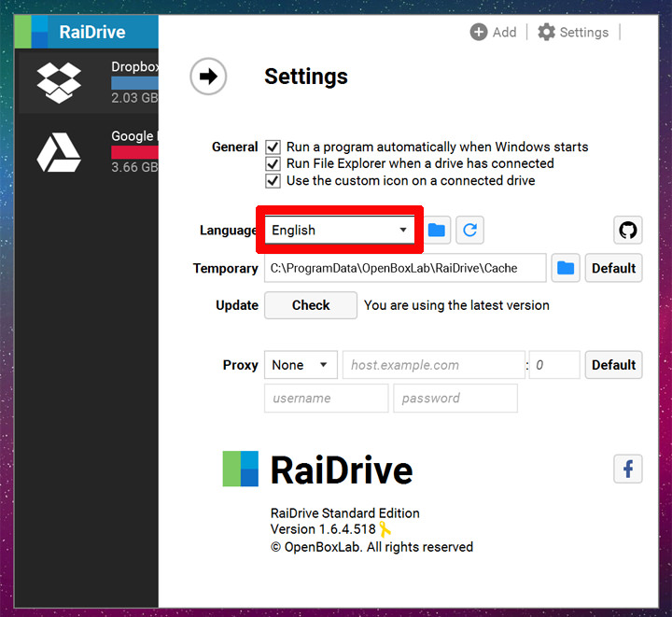The image size is (672, 617).
Task: Click the OpenBoxLab All rights reserved text
Action: click(372, 547)
